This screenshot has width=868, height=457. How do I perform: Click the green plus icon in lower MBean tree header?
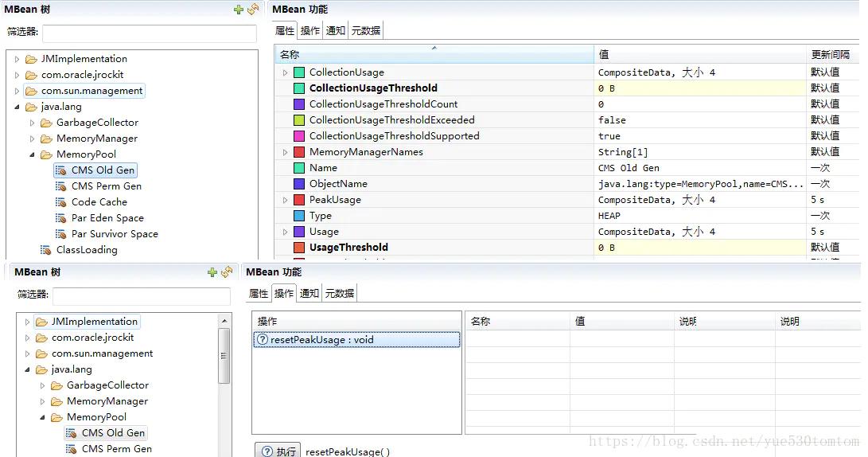click(x=212, y=272)
